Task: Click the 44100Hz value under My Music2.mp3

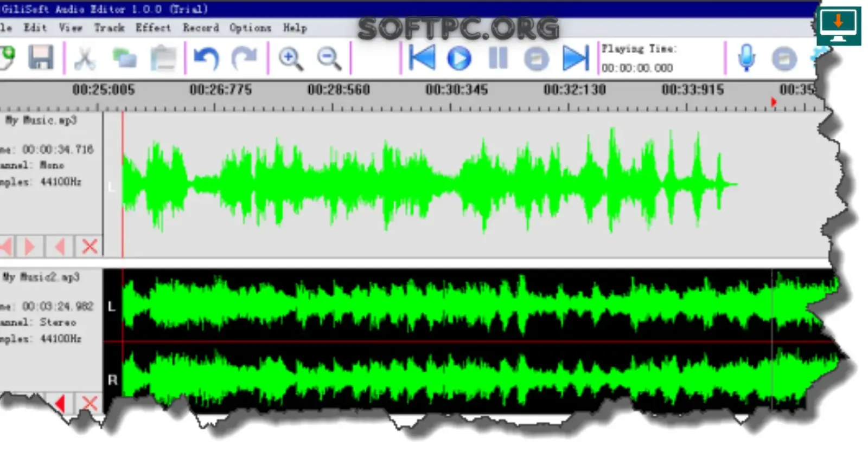Action: (61, 339)
